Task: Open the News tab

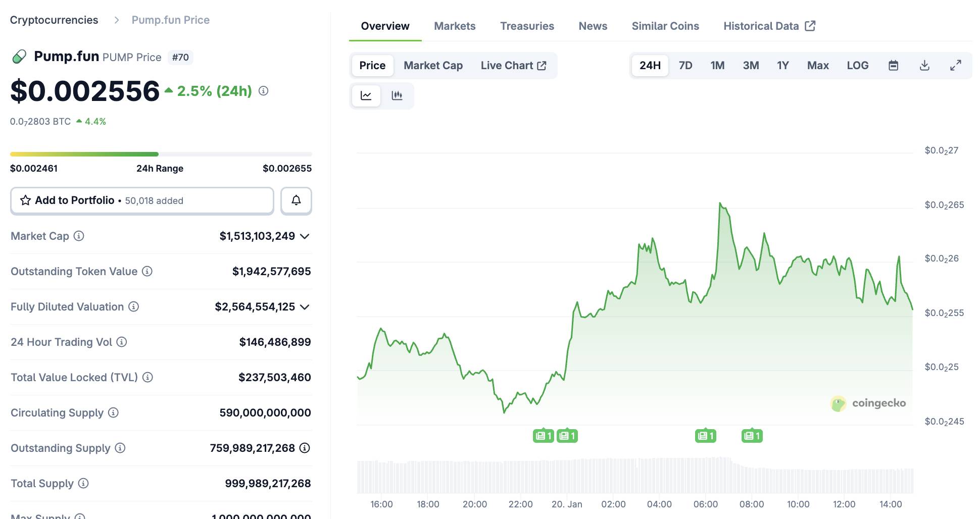Action: 593,26
